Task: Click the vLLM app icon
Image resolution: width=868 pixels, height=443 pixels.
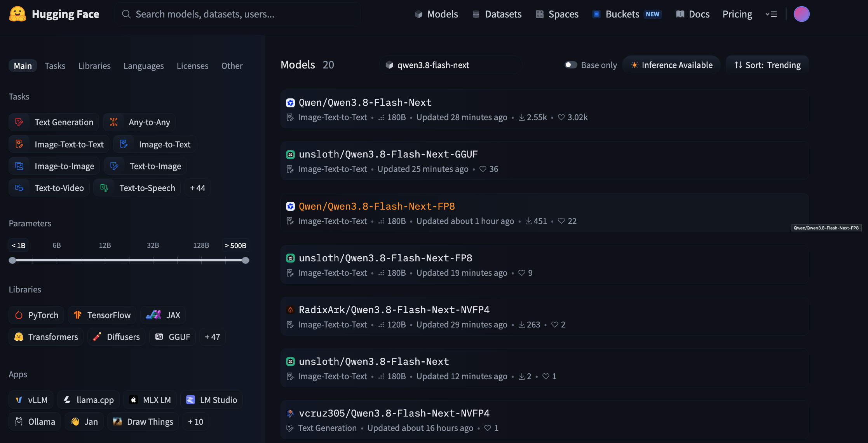Action: pos(19,400)
